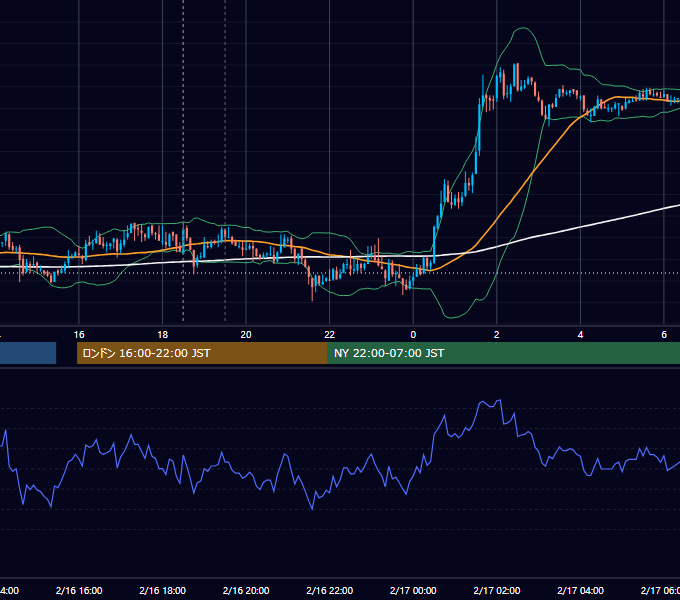Click the '18' hour label on price chart axis
Viewport: 680px width, 600px height.
162,335
